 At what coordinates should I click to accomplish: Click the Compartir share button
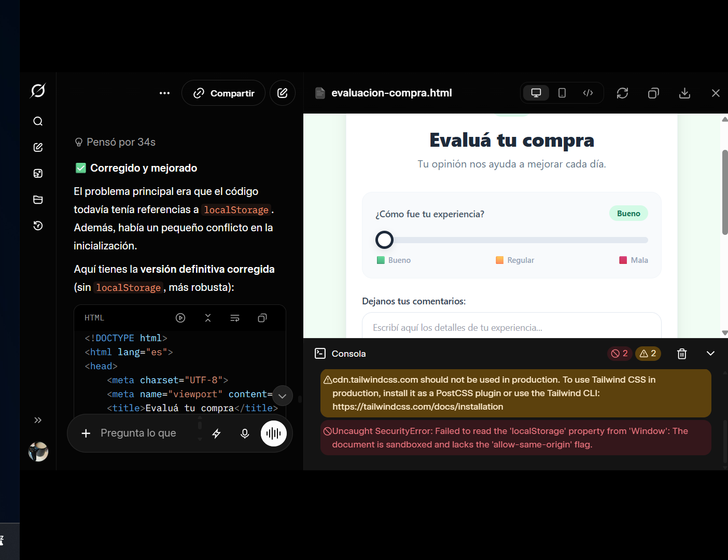[223, 93]
